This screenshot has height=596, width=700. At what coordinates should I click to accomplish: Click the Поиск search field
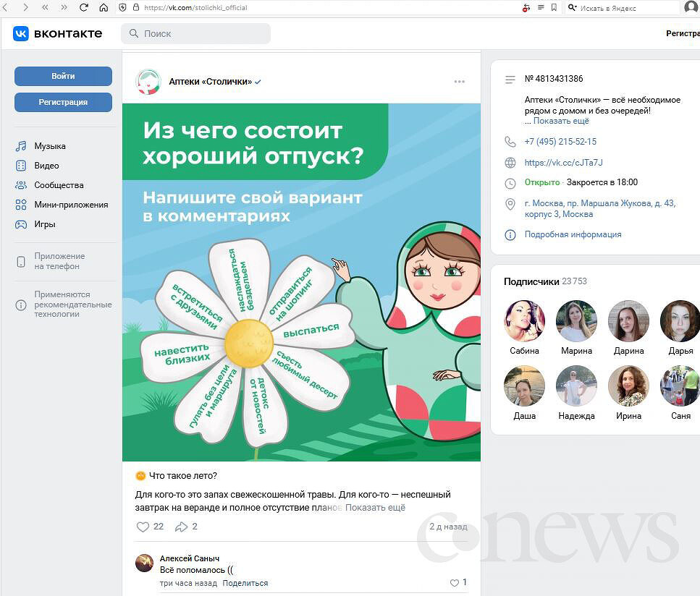tap(195, 33)
